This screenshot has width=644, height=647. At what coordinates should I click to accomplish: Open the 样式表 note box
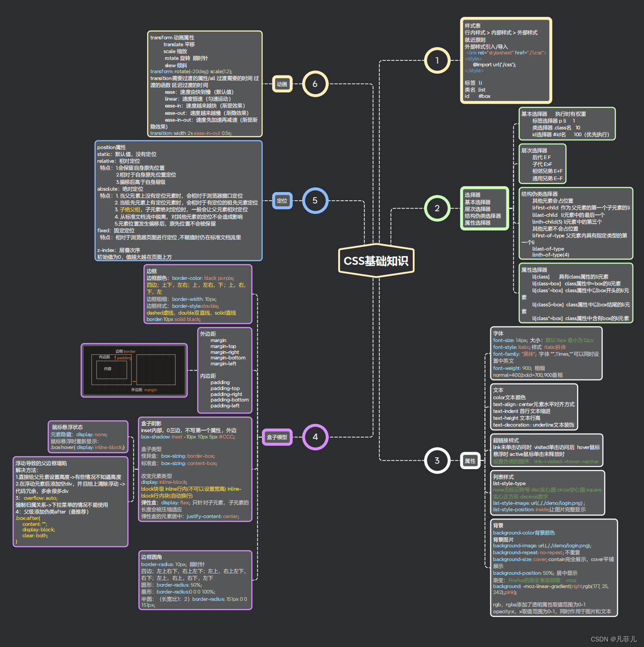[x=506, y=60]
